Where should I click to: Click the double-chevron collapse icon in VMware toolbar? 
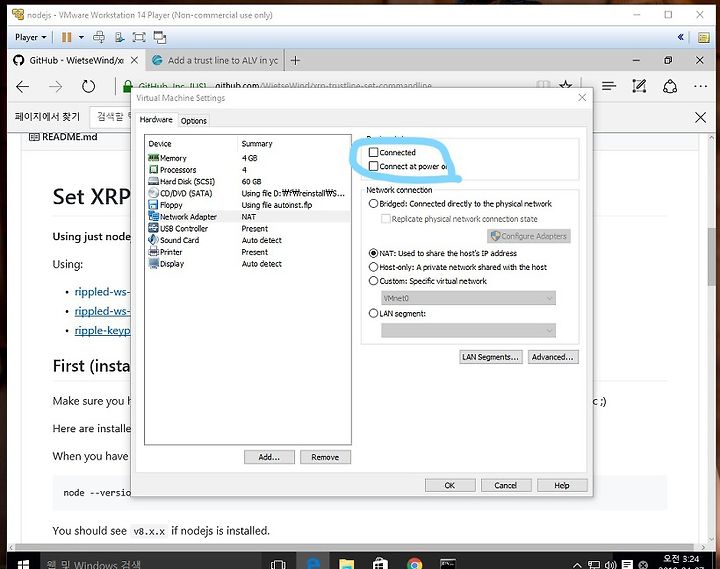click(x=681, y=37)
